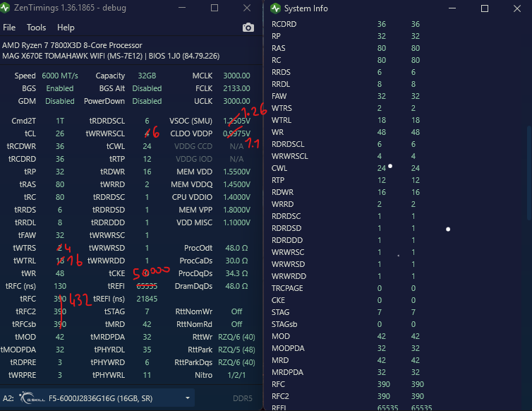Viewport: 532px width, 411px height.
Task: Minimize the ZenTimings window
Action: (x=182, y=8)
